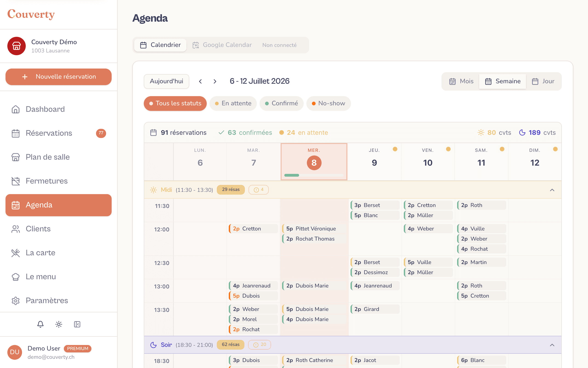The image size is (588, 368).
Task: Select Monday 6 column header
Action: click(x=200, y=162)
